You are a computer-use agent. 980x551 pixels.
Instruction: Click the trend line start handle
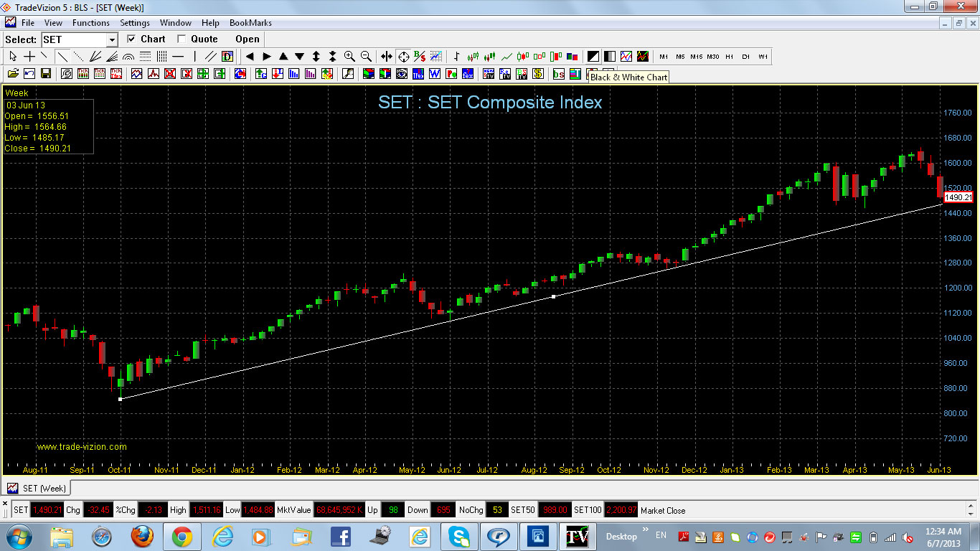point(120,398)
